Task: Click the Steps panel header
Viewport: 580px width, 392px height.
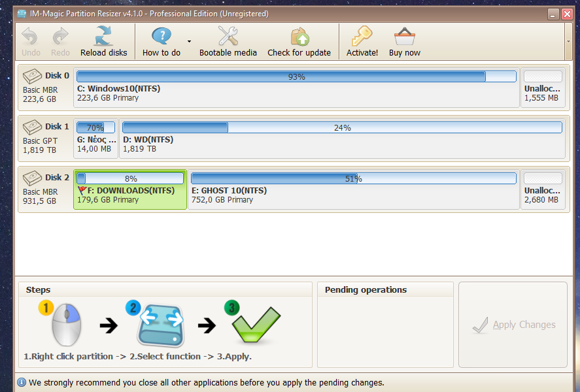Action: click(x=38, y=289)
